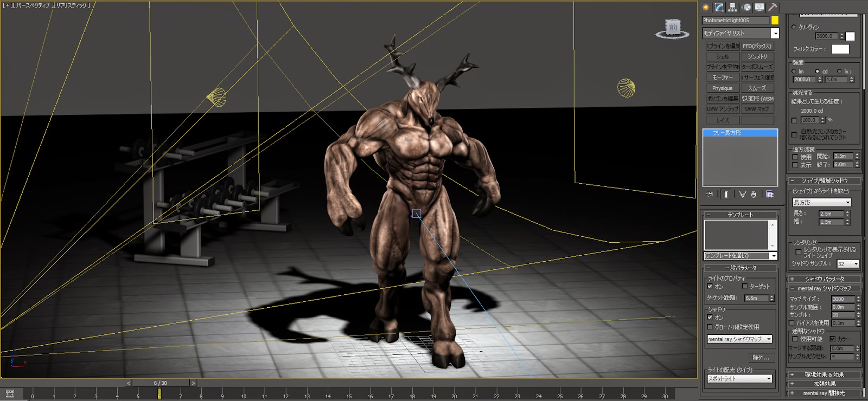Toggle Show End Result icon in stack
868x401 pixels.
726,194
